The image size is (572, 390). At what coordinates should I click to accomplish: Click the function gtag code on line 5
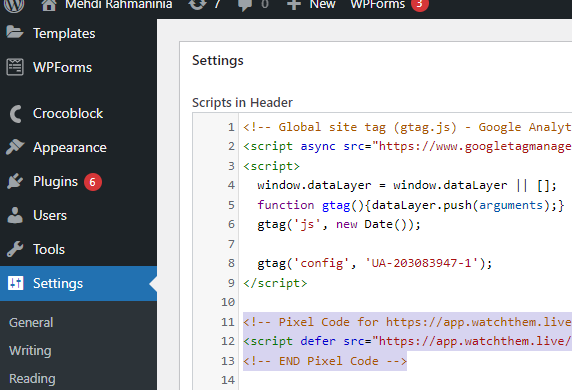411,205
